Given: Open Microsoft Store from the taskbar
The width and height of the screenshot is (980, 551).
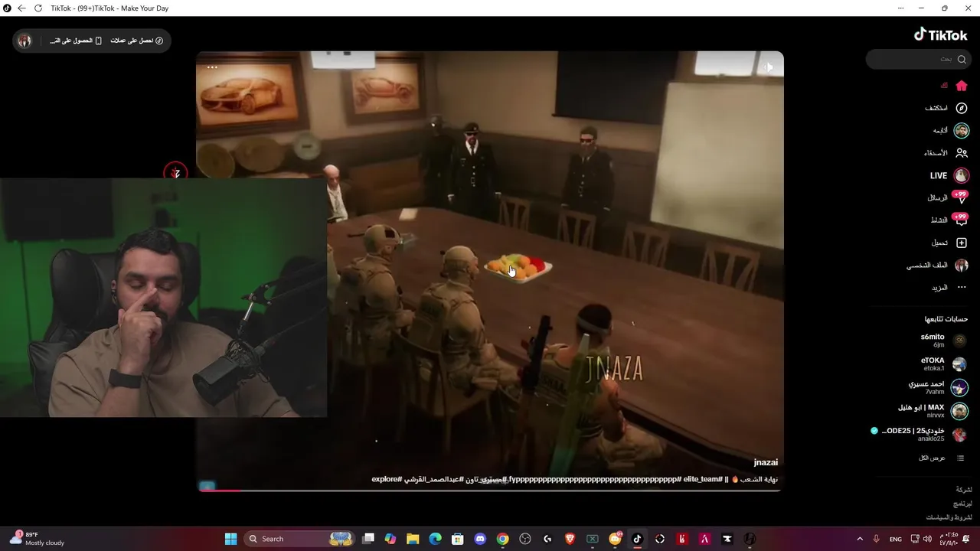Looking at the screenshot, I should click(458, 539).
